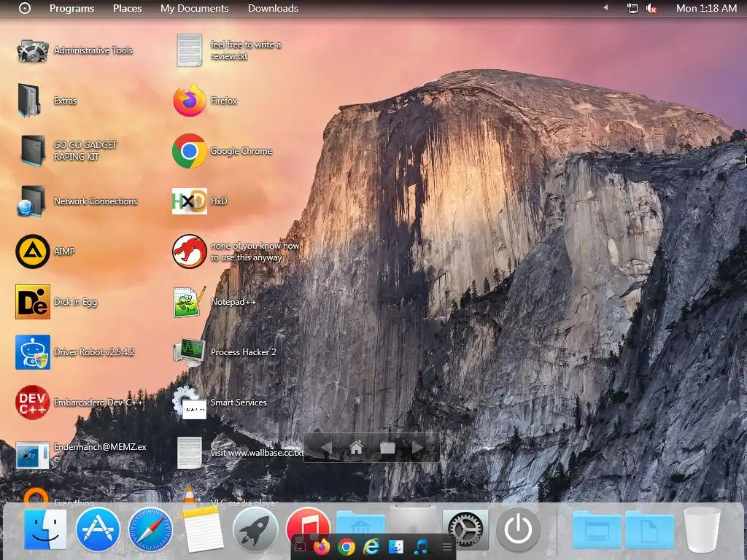Unmute the muted volume tray icon
This screenshot has height=560, width=747.
651,8
